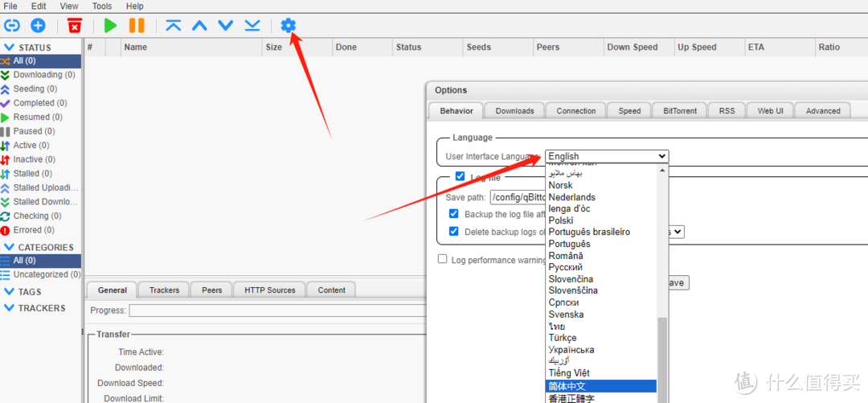Screen dimensions: 868x403
Task: Collapse the STATUS filter section
Action: pos(10,47)
